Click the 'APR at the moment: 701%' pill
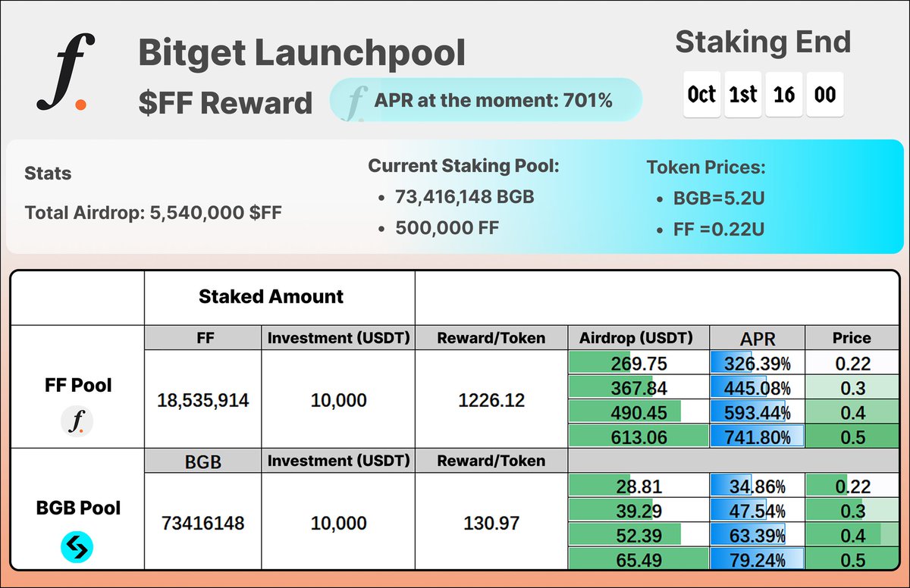910x588 pixels. coord(486,100)
